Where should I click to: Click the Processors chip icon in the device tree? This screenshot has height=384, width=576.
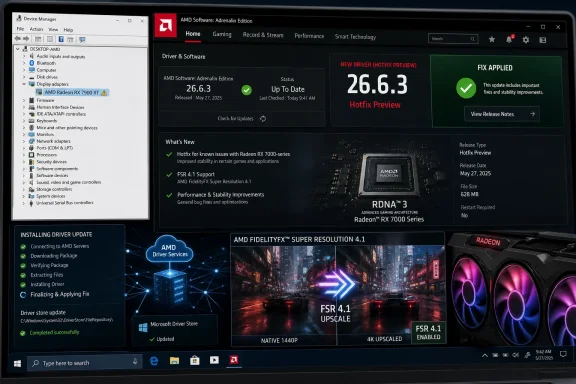(32, 155)
